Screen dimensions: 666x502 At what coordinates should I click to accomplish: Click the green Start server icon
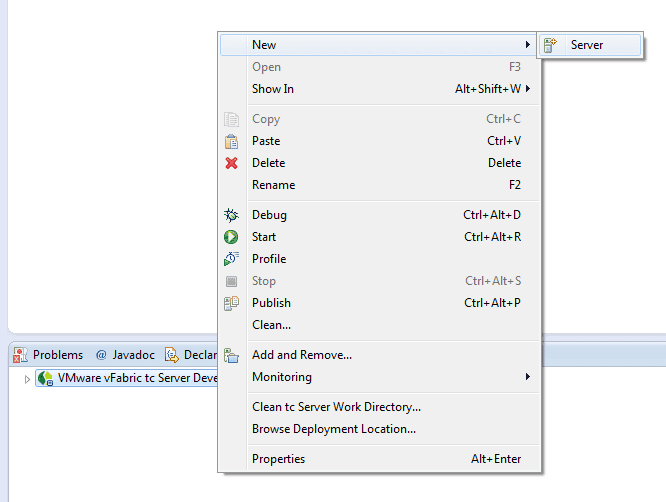pyautogui.click(x=231, y=237)
